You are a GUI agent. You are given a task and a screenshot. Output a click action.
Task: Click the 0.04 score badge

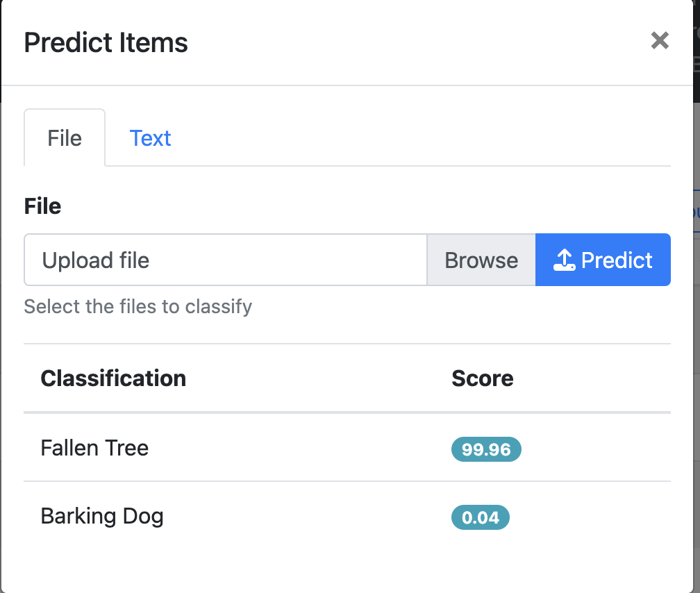481,518
